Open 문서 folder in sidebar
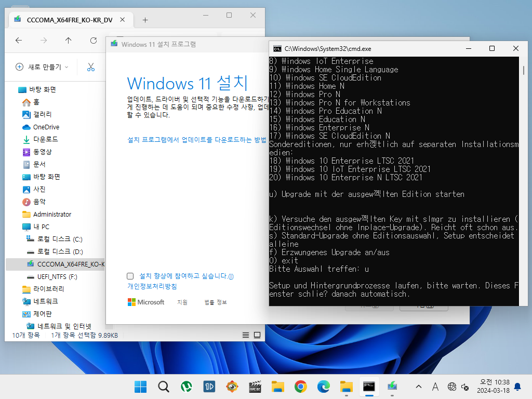The image size is (532, 399). pyautogui.click(x=34, y=165)
